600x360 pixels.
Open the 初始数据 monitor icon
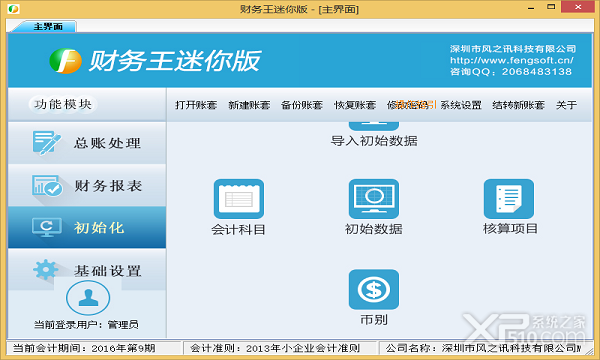pyautogui.click(x=373, y=199)
